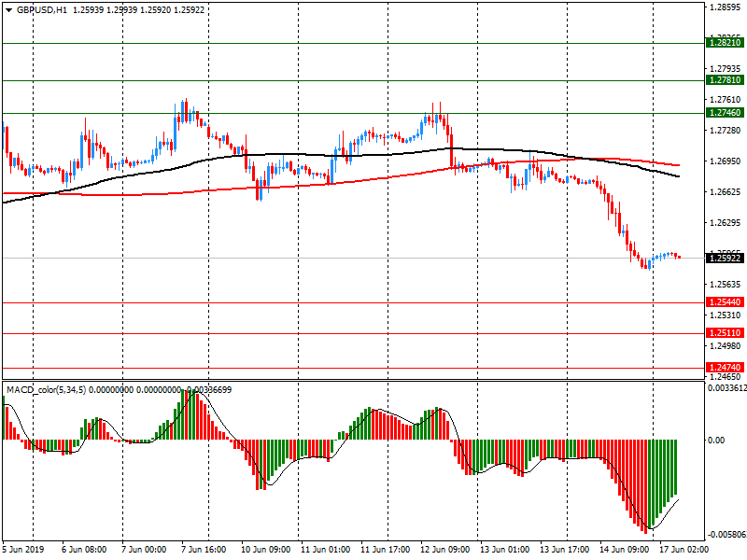Viewport: 747px width, 560px height.
Task: Click the 1.24650 price scale value
Action: pos(726,376)
